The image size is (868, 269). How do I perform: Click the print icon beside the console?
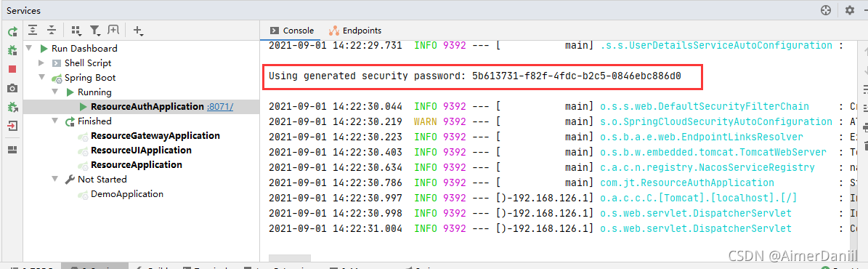pyautogui.click(x=866, y=127)
